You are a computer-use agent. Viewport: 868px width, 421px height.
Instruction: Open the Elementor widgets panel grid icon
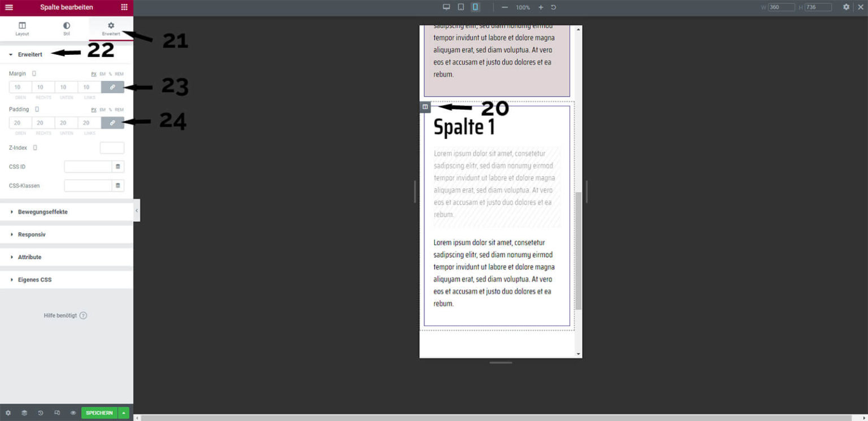coord(124,7)
